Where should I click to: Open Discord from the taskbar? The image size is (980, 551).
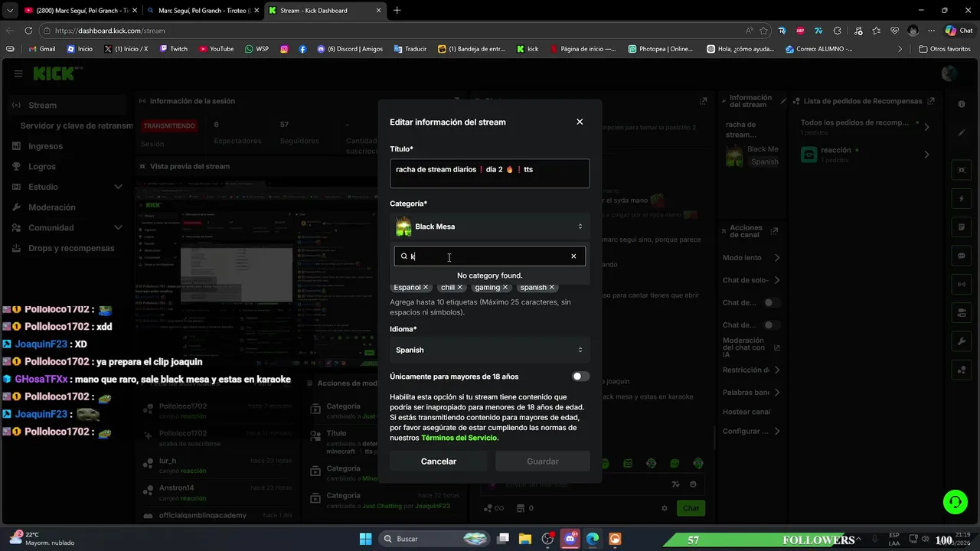click(x=570, y=539)
